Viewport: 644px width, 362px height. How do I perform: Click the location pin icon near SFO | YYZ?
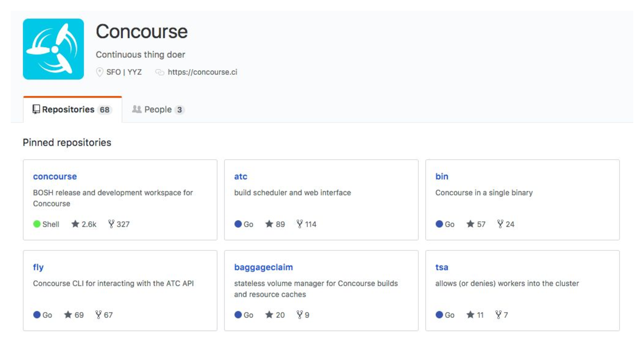[100, 72]
